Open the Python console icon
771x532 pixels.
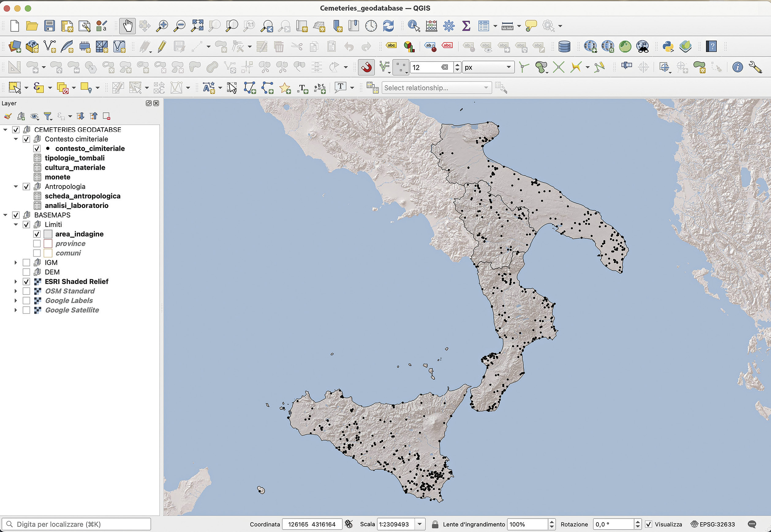click(x=668, y=47)
